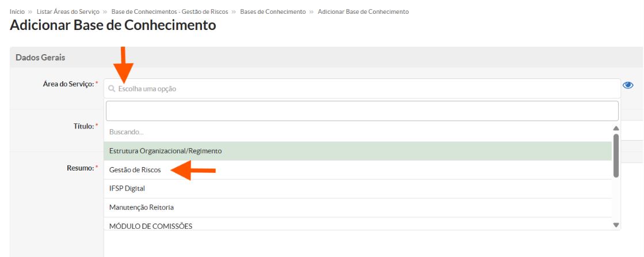Click the magnifier icon in the Área do Serviço field
This screenshot has width=644, height=257.
click(111, 88)
